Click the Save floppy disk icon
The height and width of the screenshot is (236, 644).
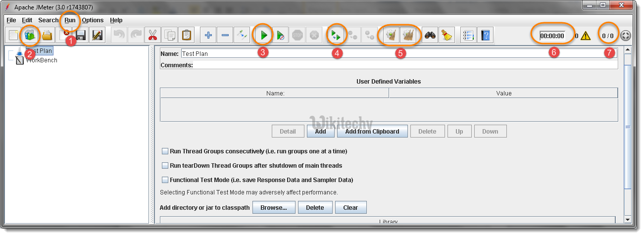81,35
